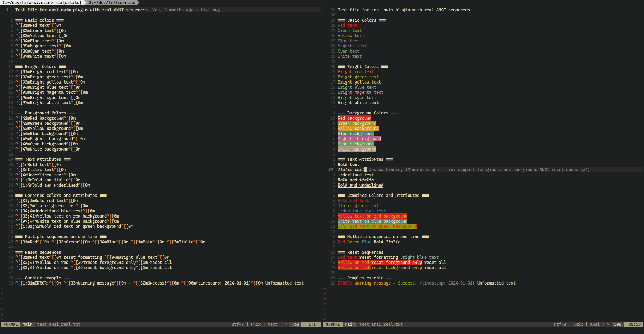644x334 pixels.
Task: Click the rendered 'Bright red text' line
Action: coord(356,72)
